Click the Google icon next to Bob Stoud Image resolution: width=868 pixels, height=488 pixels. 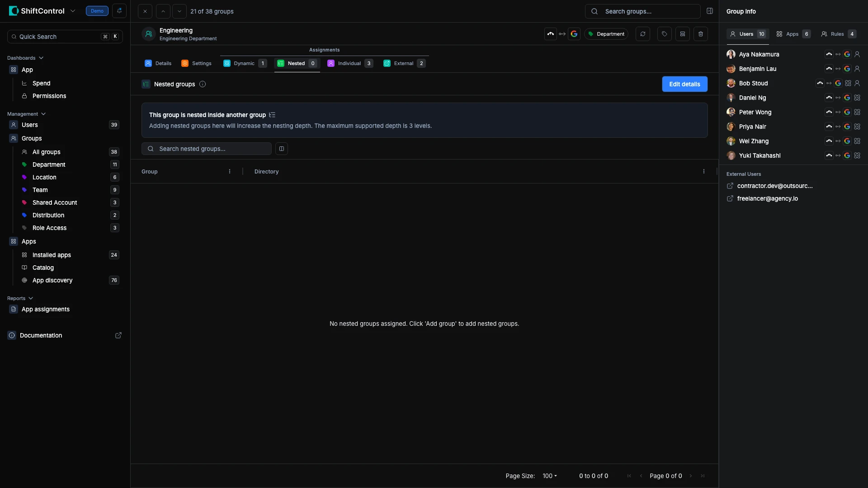[x=839, y=83]
